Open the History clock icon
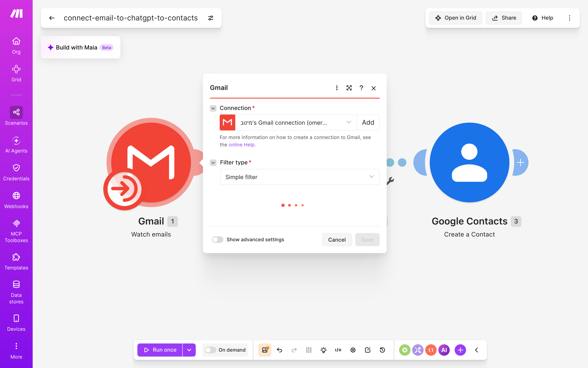The width and height of the screenshot is (588, 368). [382, 350]
